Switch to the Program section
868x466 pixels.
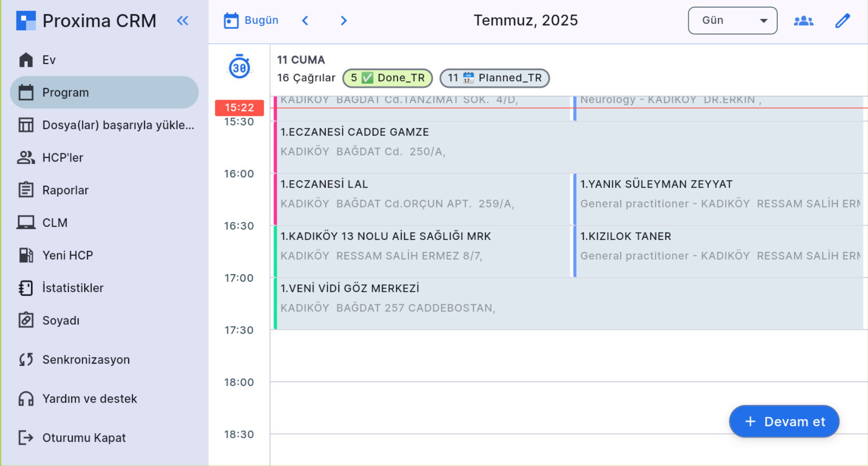coord(65,92)
